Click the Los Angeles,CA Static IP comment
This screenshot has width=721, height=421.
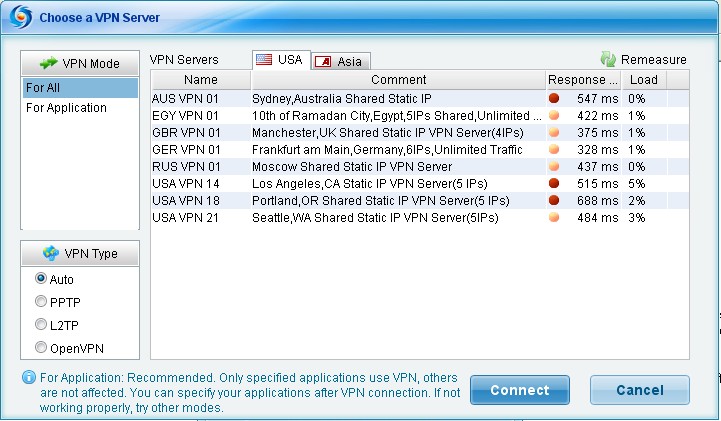click(x=370, y=183)
